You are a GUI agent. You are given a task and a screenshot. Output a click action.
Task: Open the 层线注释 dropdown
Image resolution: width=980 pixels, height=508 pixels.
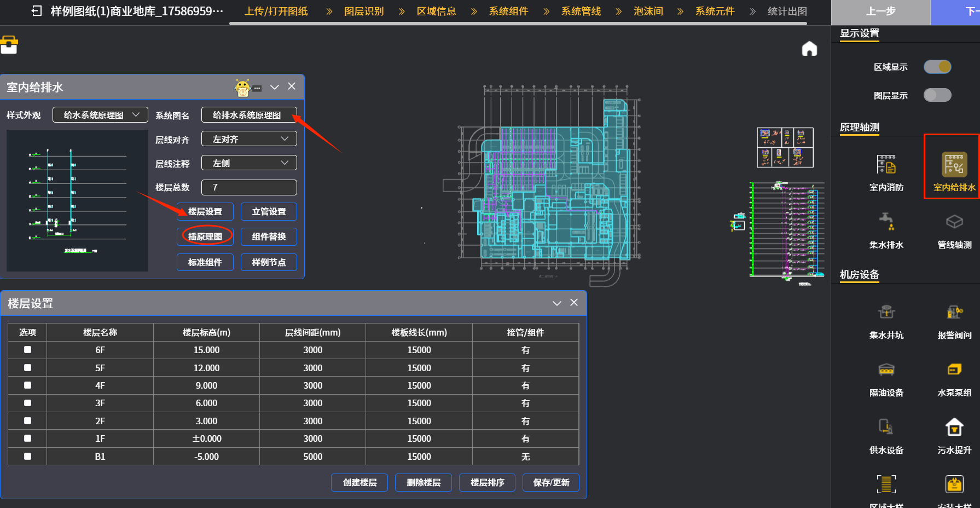pyautogui.click(x=249, y=163)
